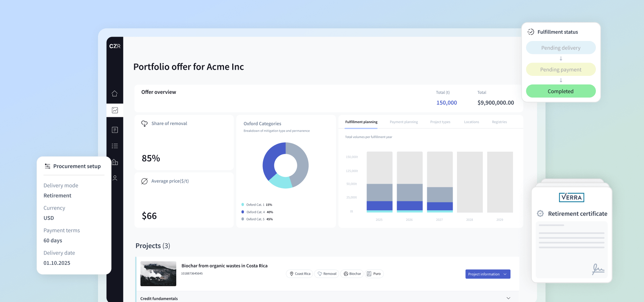
Task: Open the user profile sidebar icon
Action: pos(115,178)
